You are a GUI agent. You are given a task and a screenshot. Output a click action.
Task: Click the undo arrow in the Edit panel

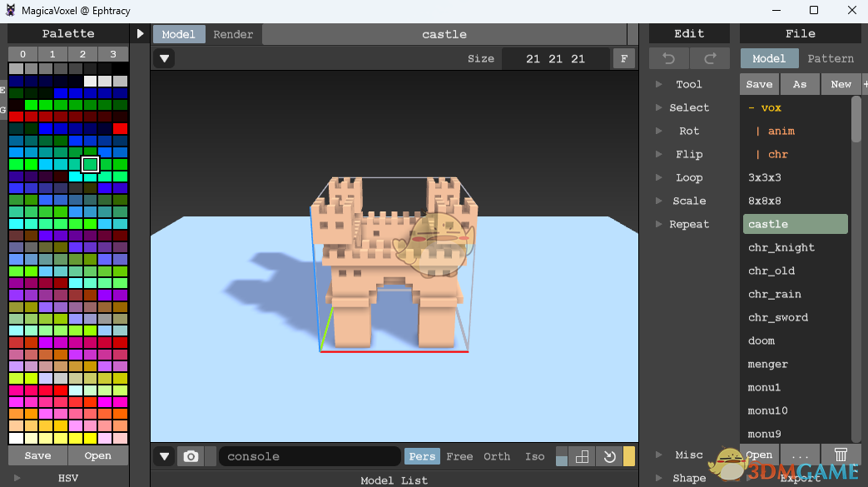coord(669,58)
